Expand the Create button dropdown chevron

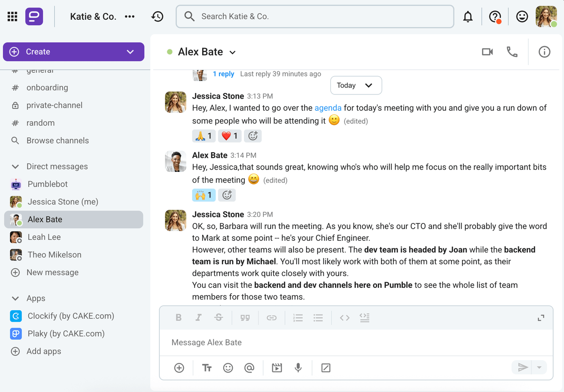(130, 52)
